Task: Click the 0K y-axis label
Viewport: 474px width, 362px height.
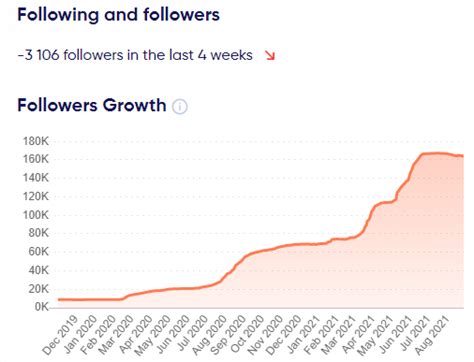Action: tap(42, 307)
